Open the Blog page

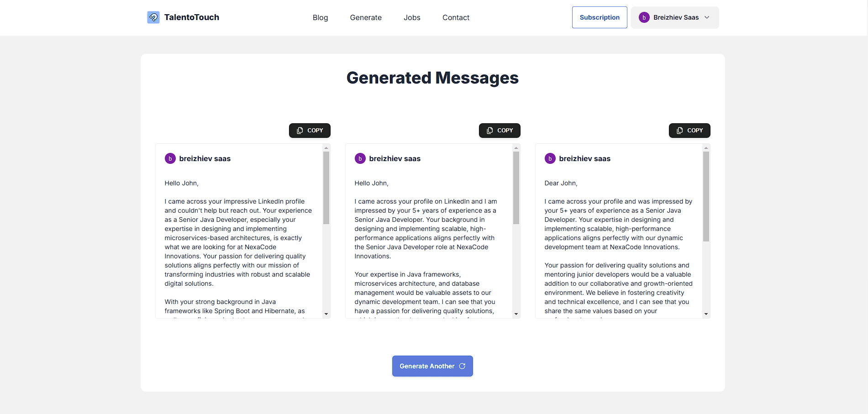(x=320, y=17)
